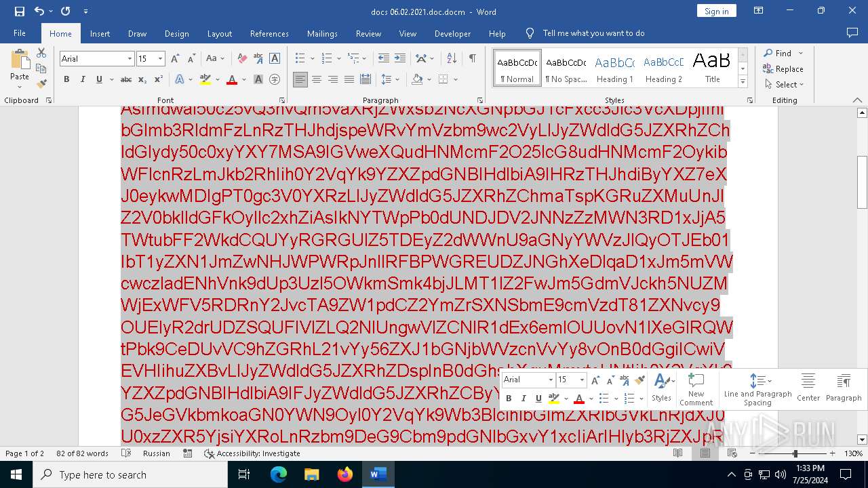
Task: Toggle Italic in the floating mini toolbar
Action: click(x=524, y=399)
